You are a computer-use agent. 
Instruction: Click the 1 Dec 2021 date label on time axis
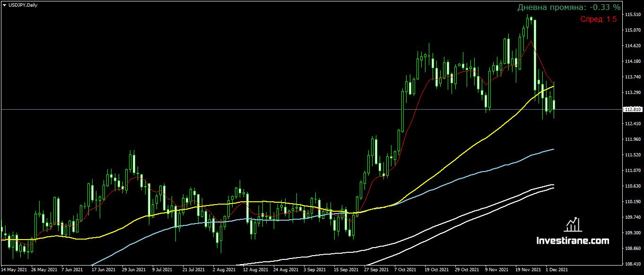click(x=557, y=268)
